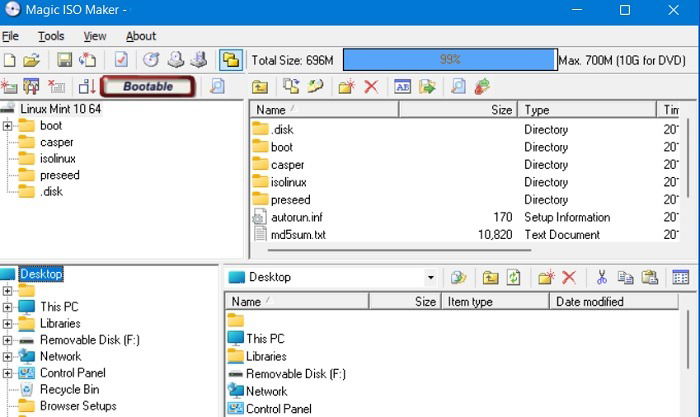Expand Control Panel in the local tree
The height and width of the screenshot is (417, 700).
[7, 373]
